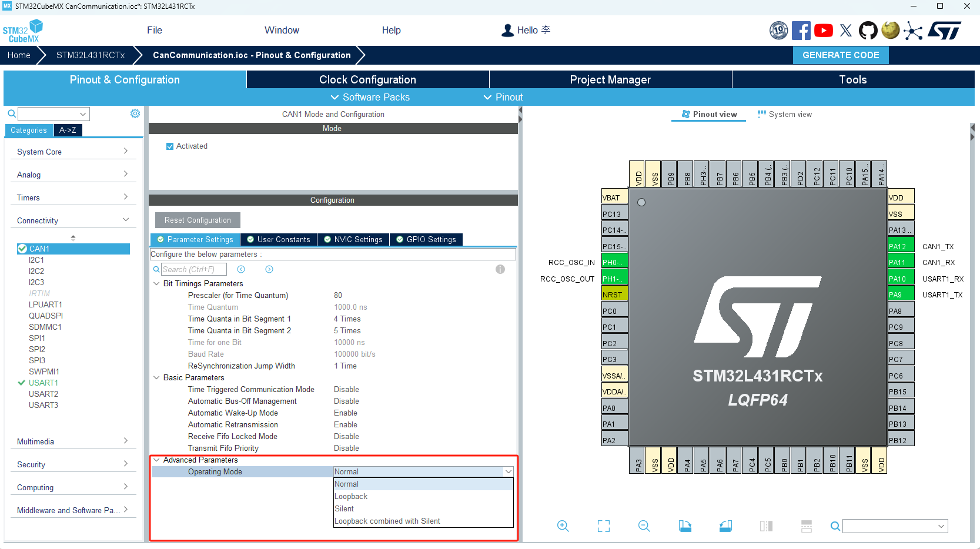Click the peripheral search magnifier icon
The width and height of the screenshot is (980, 549).
tap(12, 113)
